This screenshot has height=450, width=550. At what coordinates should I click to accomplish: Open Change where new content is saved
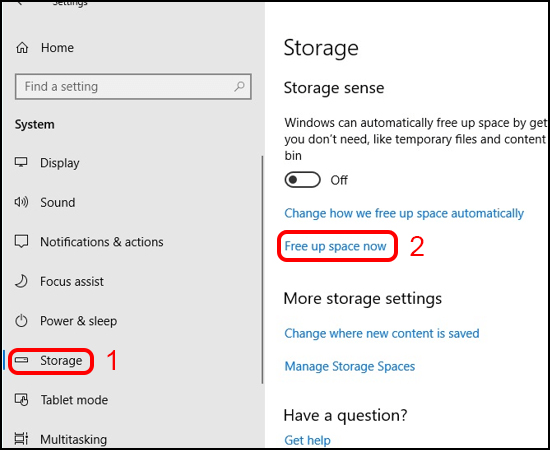tap(382, 333)
